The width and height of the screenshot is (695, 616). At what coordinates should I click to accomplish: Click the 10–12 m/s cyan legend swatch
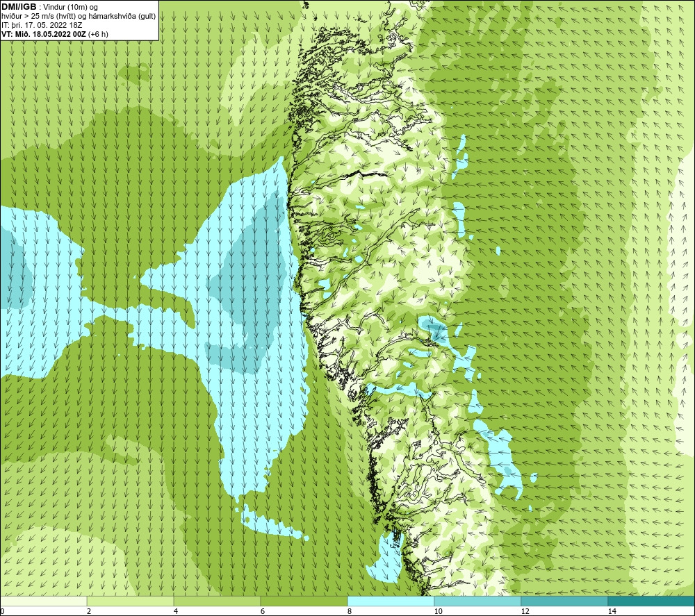pos(478,601)
